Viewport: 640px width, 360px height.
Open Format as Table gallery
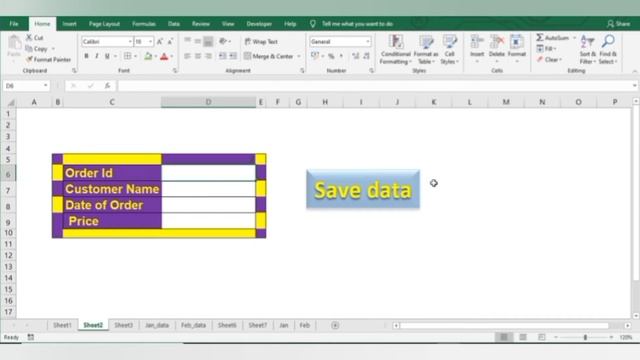click(426, 49)
